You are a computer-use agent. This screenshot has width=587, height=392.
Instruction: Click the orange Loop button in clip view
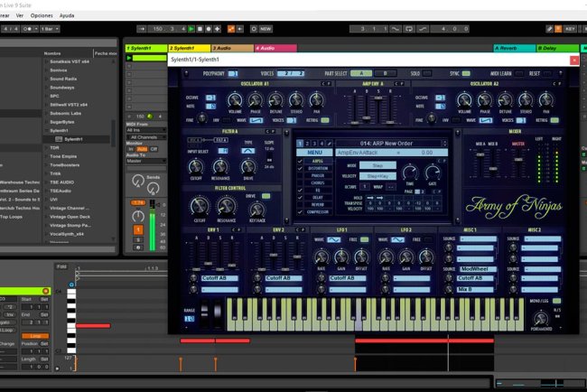35,336
